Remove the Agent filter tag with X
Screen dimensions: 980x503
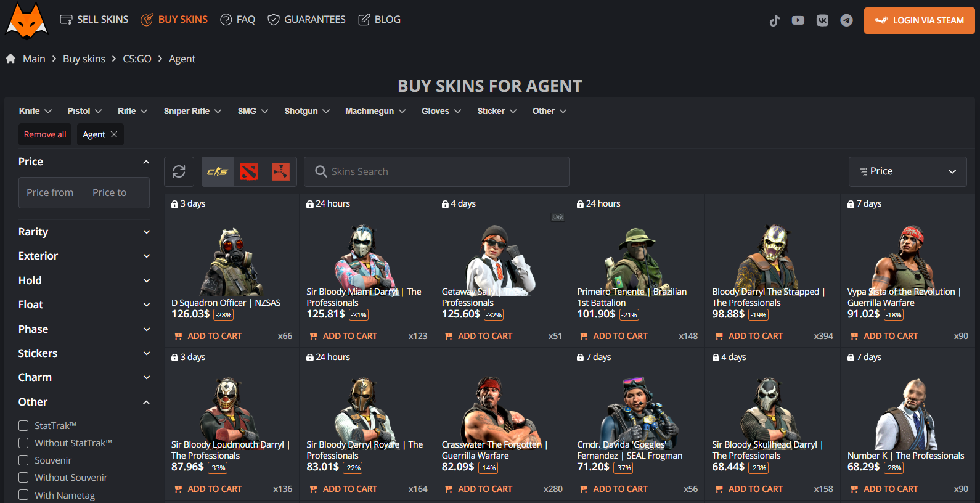[x=114, y=134]
